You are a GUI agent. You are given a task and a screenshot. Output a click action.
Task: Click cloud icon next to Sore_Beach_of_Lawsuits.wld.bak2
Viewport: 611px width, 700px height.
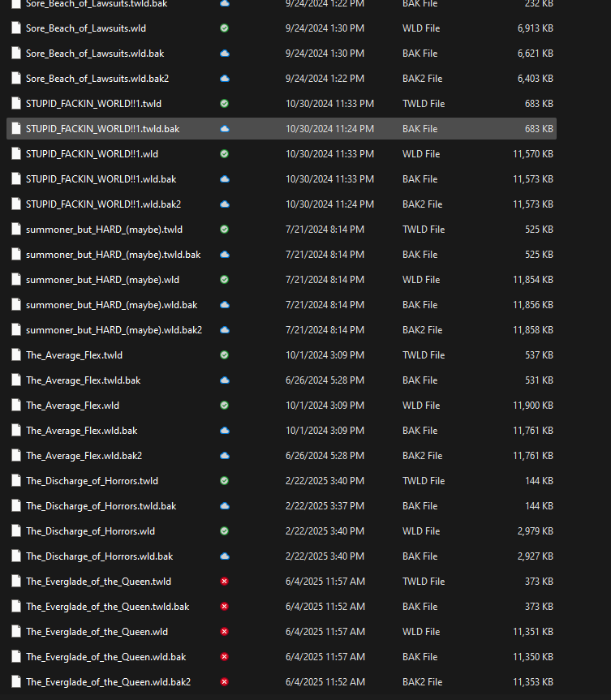click(224, 79)
